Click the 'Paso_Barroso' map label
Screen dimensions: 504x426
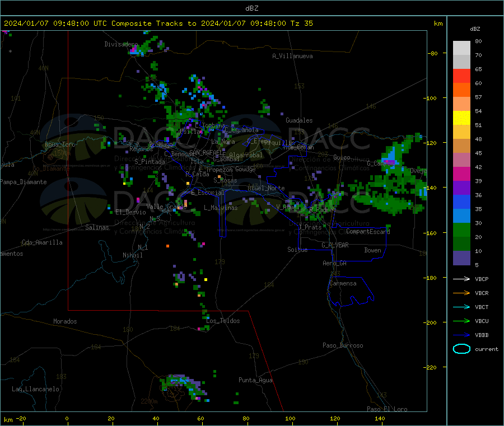(x=343, y=346)
